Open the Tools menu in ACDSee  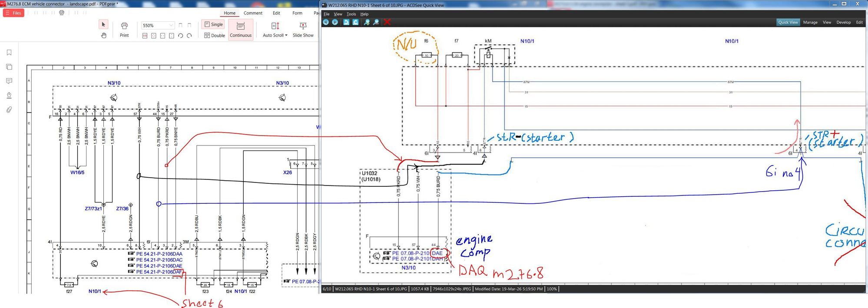coord(351,14)
